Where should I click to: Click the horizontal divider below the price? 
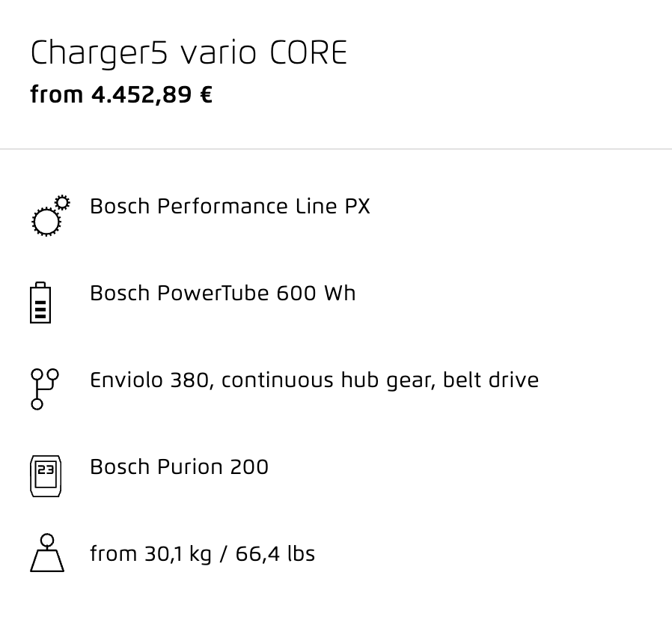(336, 149)
